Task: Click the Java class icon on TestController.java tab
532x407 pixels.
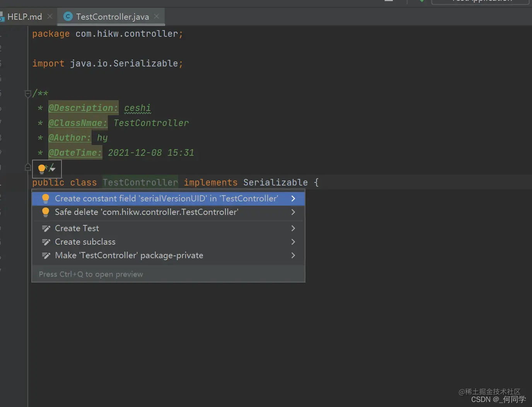Action: point(68,16)
